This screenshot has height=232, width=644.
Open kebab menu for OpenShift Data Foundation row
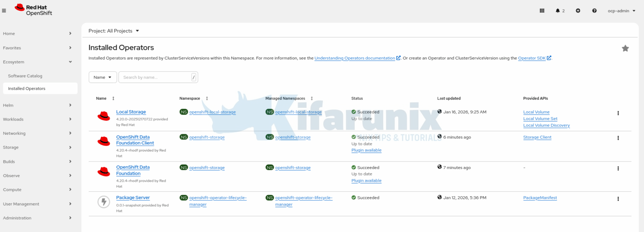pyautogui.click(x=618, y=168)
